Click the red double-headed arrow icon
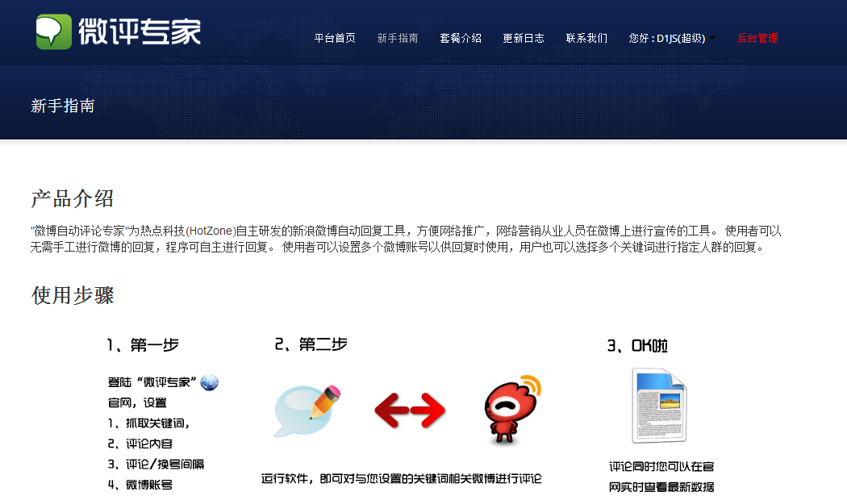The image size is (847, 504). 410,410
